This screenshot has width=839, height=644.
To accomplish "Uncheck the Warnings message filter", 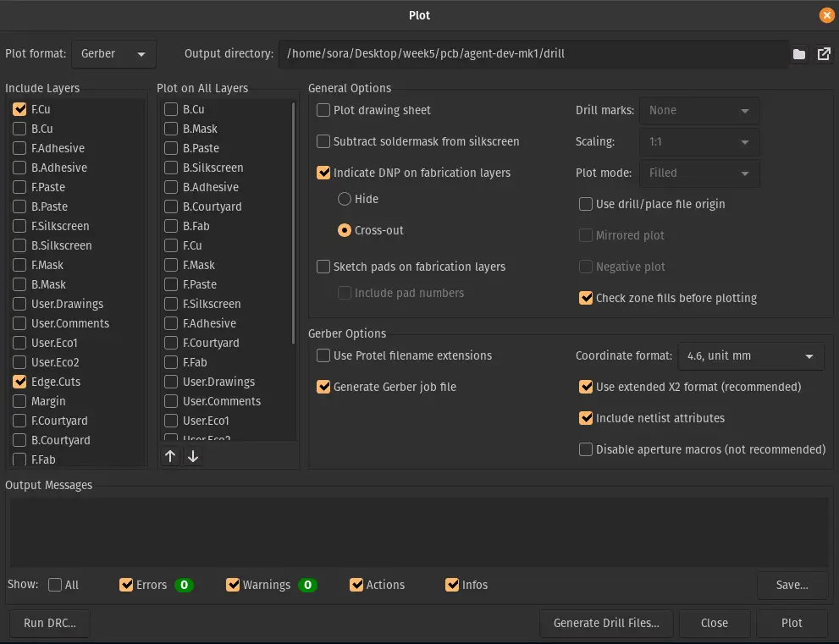I will click(233, 585).
